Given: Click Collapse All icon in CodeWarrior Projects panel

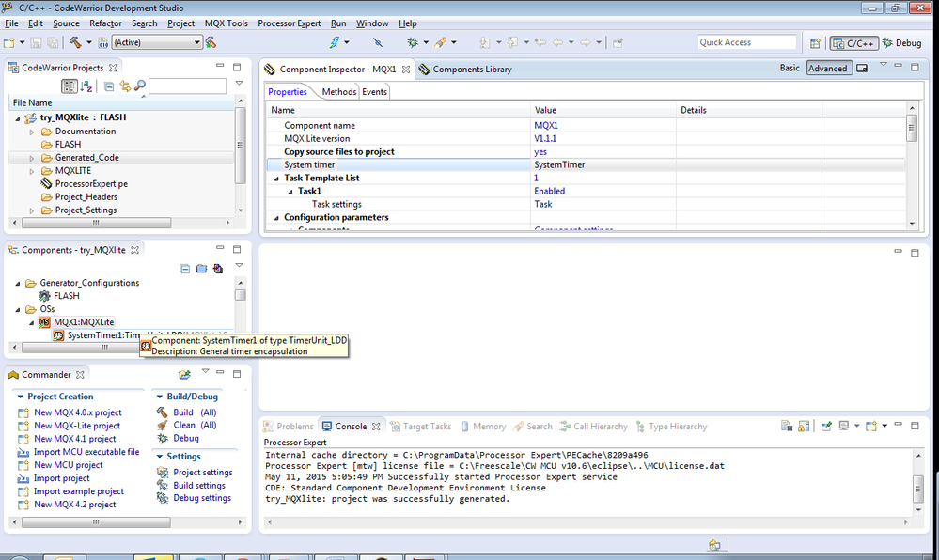Looking at the screenshot, I should (109, 86).
